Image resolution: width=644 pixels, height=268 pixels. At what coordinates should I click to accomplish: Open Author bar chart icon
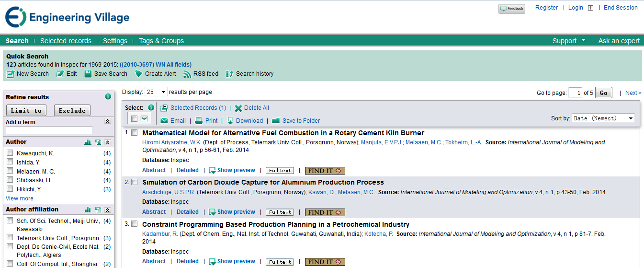[88, 142]
